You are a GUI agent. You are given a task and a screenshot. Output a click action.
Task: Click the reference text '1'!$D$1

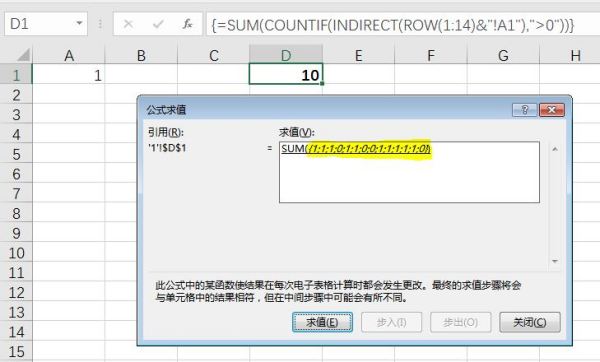click(x=167, y=148)
